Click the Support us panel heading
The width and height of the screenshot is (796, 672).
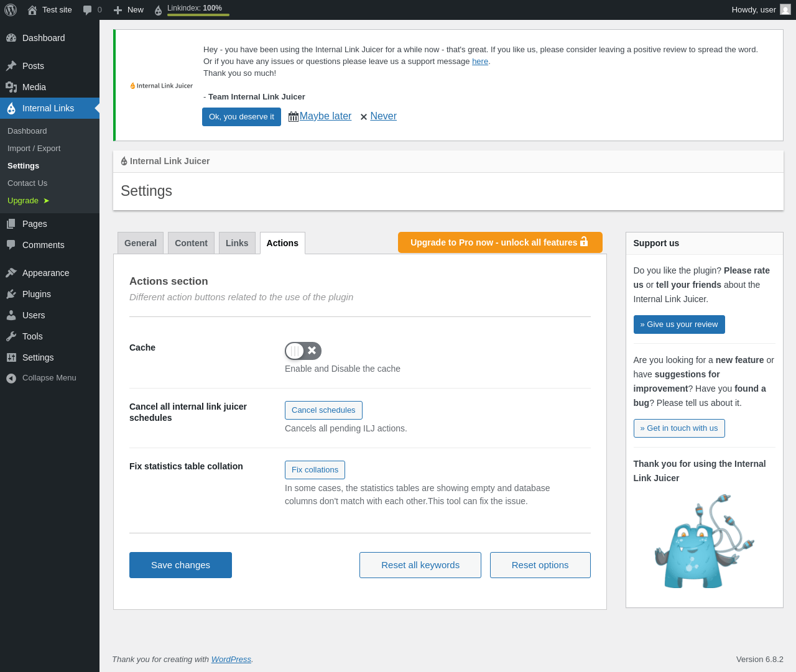656,244
